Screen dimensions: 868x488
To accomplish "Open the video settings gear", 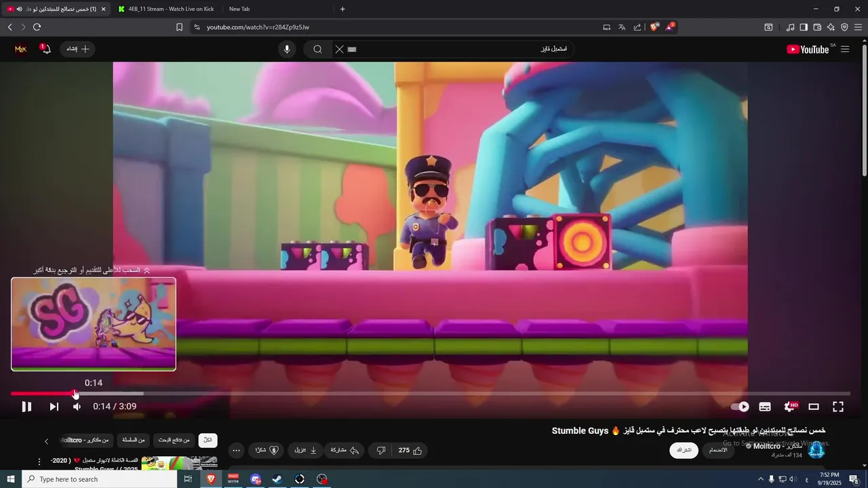I will [x=790, y=407].
